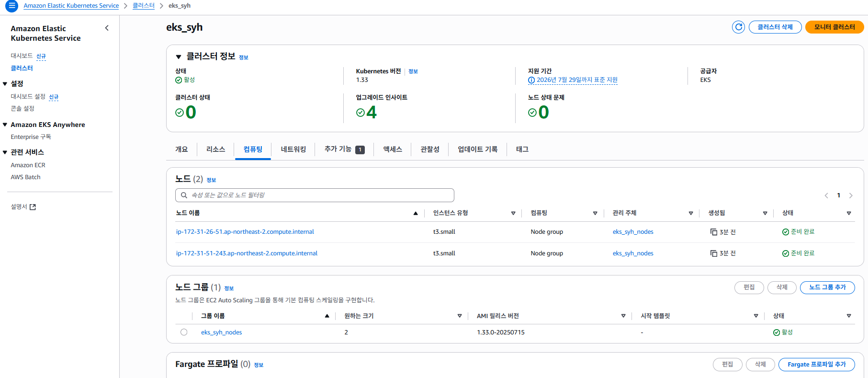Select the 컴퓨팅 tab
The width and height of the screenshot is (868, 378).
tap(253, 149)
